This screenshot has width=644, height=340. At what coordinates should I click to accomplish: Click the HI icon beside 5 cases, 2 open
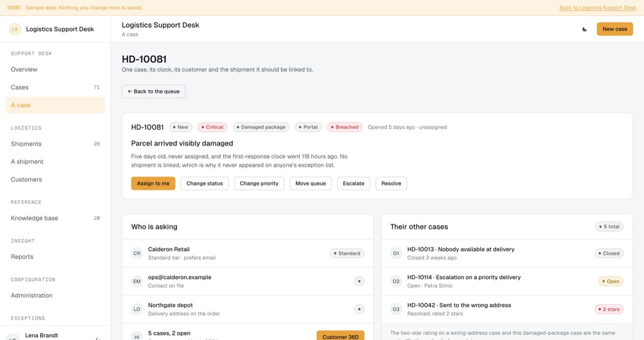pos(137,337)
